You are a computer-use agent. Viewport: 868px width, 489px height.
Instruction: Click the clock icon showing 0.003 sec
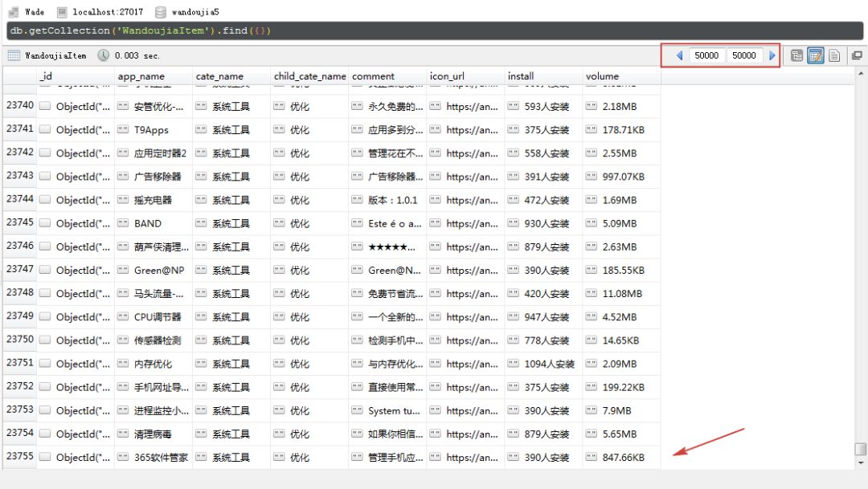pyautogui.click(x=101, y=55)
